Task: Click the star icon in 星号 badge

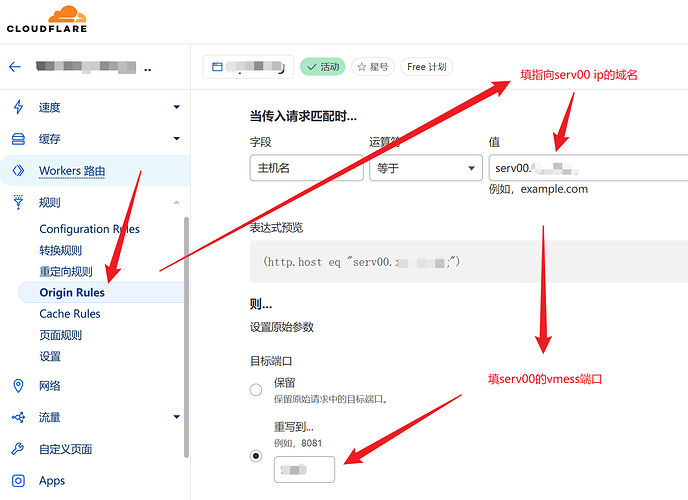Action: [362, 67]
